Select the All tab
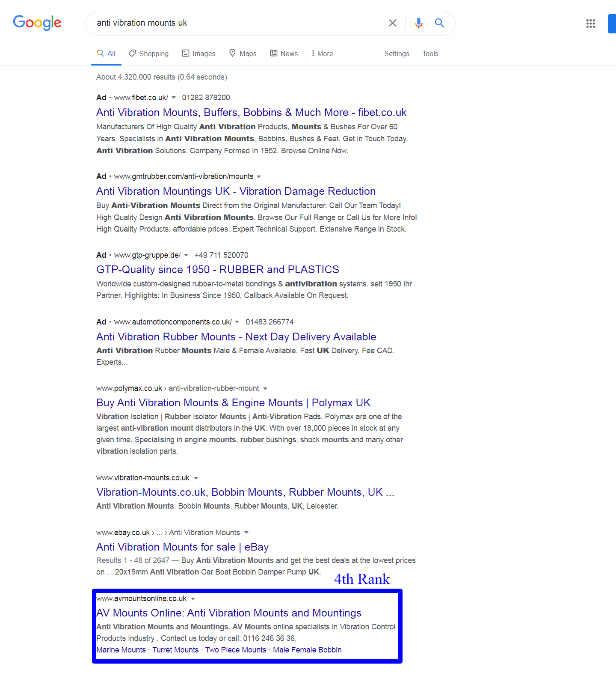The image size is (616, 673). tap(106, 54)
